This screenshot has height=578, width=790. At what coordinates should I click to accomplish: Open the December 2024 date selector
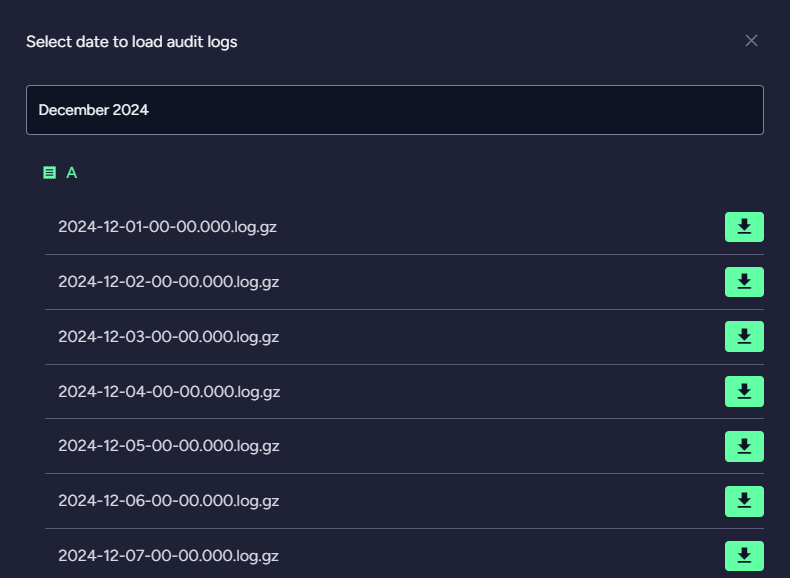coord(394,110)
